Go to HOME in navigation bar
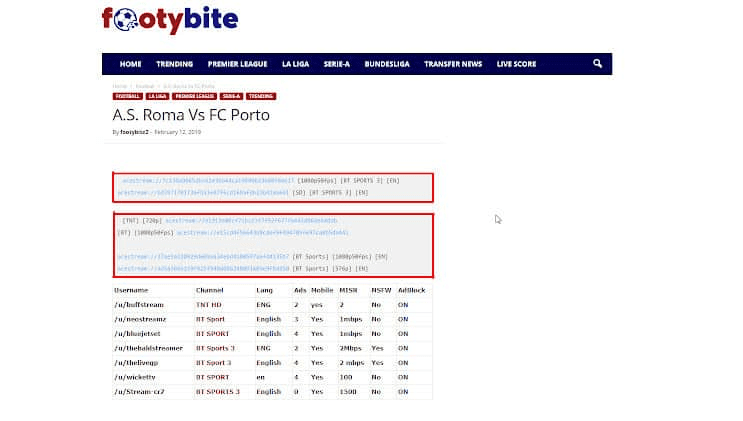Image resolution: width=743 pixels, height=421 pixels. [x=130, y=64]
